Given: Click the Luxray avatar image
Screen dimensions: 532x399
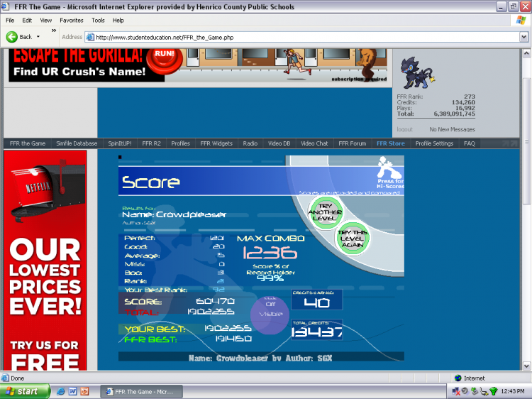Looking at the screenshot, I should (417, 73).
